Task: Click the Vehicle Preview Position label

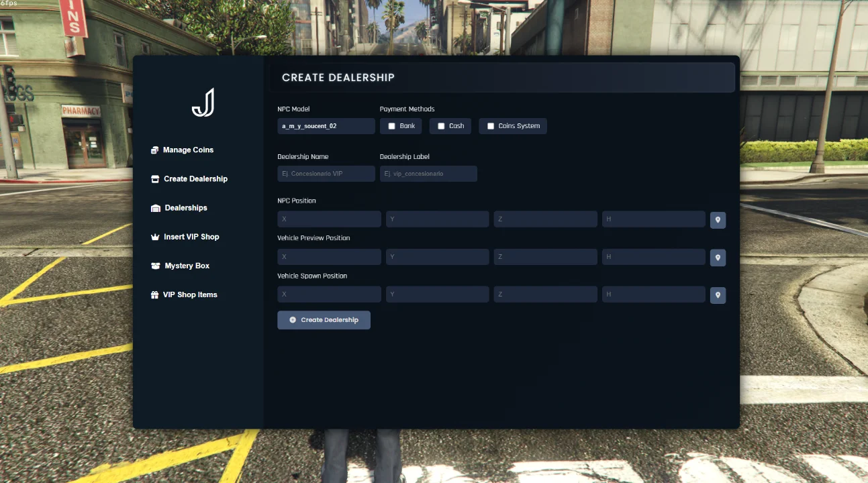Action: pyautogui.click(x=314, y=238)
